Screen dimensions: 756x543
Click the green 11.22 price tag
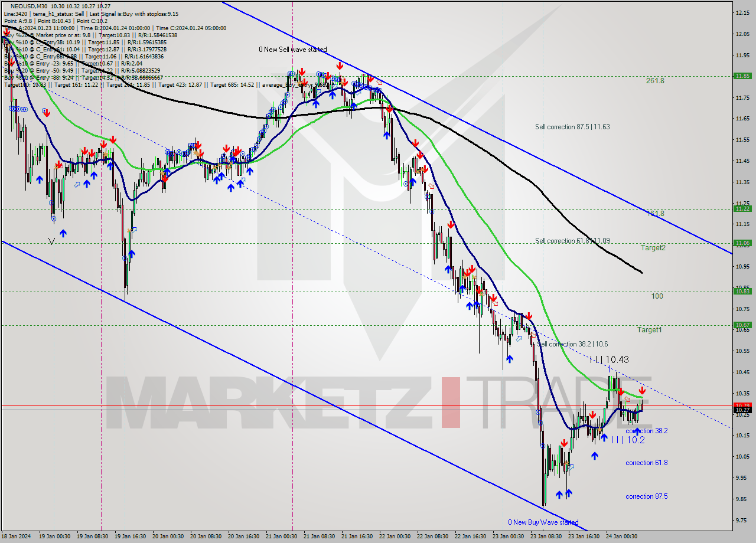point(742,208)
